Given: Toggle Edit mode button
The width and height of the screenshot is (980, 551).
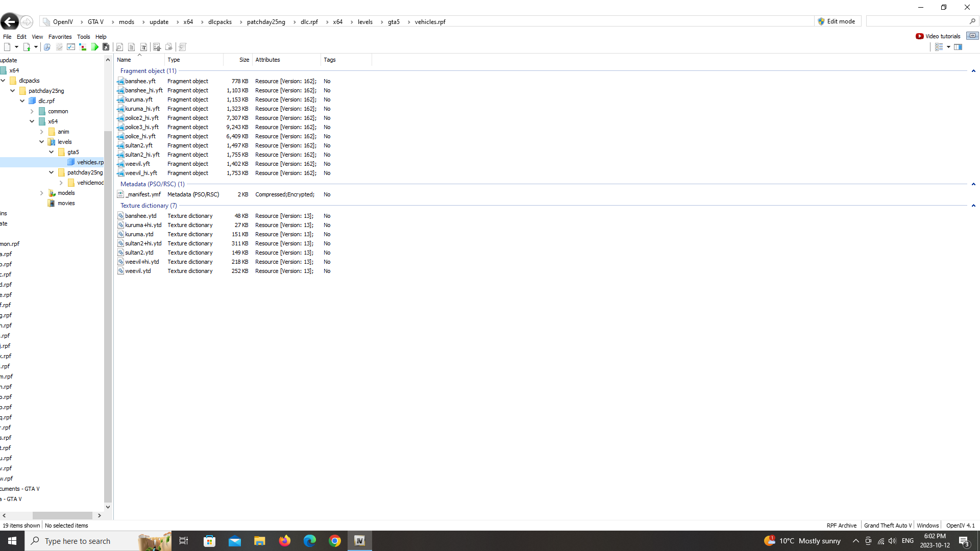Looking at the screenshot, I should click(836, 21).
